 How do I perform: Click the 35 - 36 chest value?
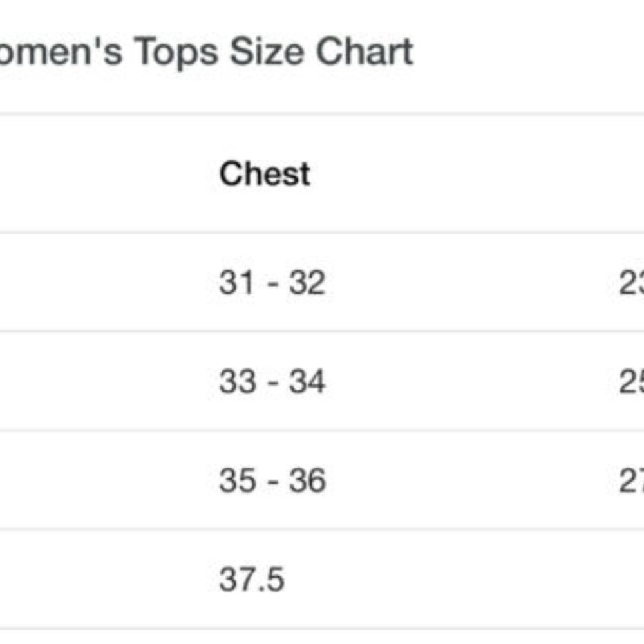272,480
